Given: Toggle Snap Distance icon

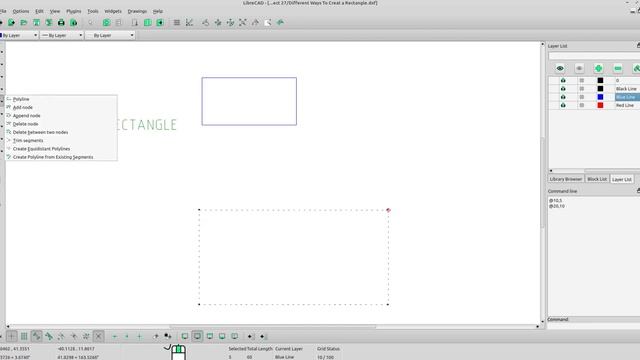Looking at the screenshot, I should click(x=86, y=336).
